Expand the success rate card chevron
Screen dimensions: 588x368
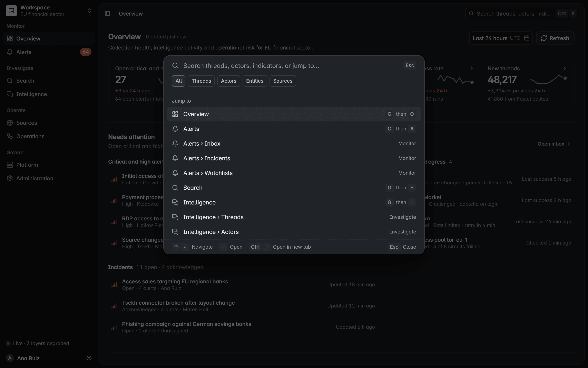tap(472, 68)
